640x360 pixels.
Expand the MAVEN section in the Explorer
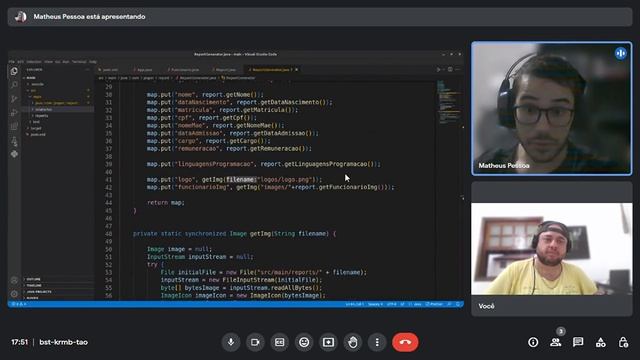pos(58,298)
